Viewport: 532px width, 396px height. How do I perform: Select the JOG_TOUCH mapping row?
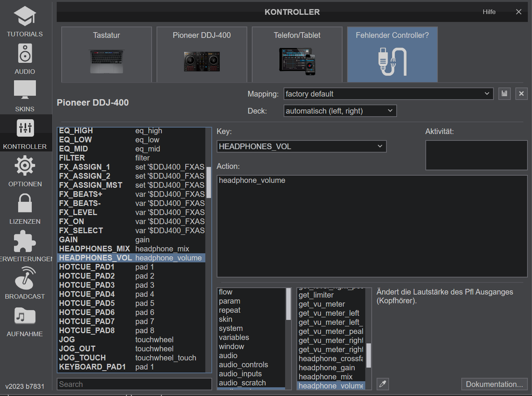[132, 358]
